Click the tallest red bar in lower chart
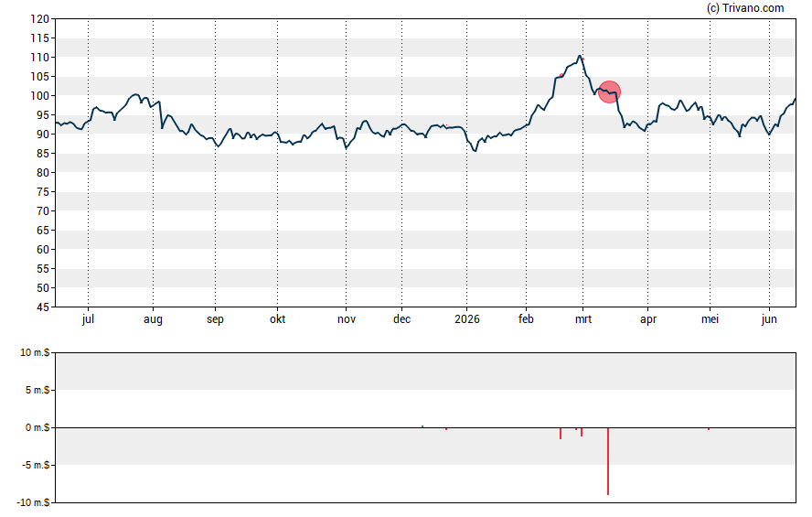Screen dimensions: 812x517 point(608,461)
